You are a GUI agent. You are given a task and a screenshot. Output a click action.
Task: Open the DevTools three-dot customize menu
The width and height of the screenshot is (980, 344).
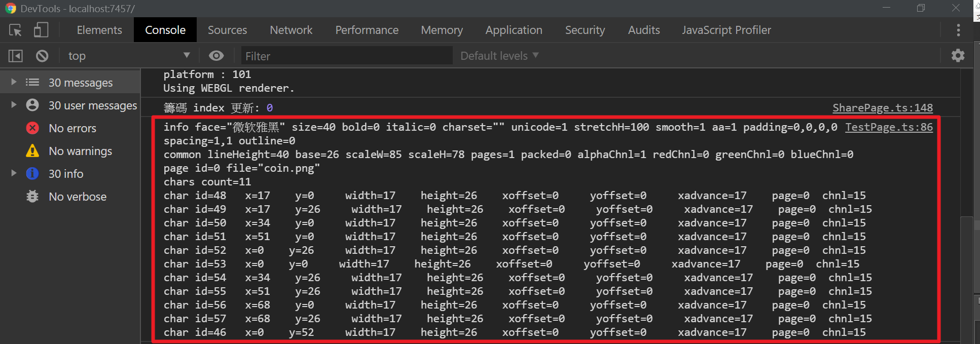[x=958, y=30]
